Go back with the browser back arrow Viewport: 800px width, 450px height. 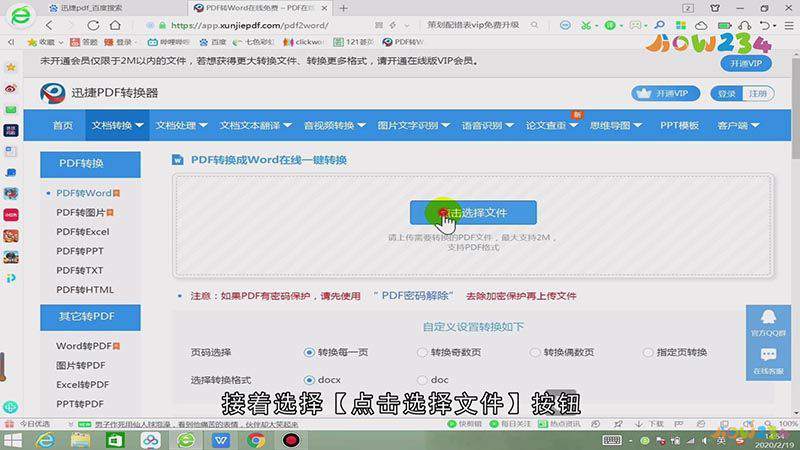49,25
